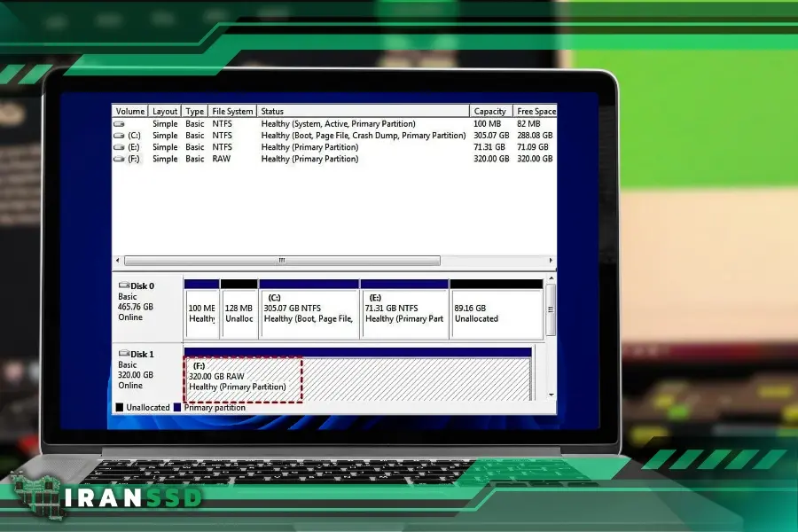Select the 89.16 GB unallocated space

click(x=497, y=312)
